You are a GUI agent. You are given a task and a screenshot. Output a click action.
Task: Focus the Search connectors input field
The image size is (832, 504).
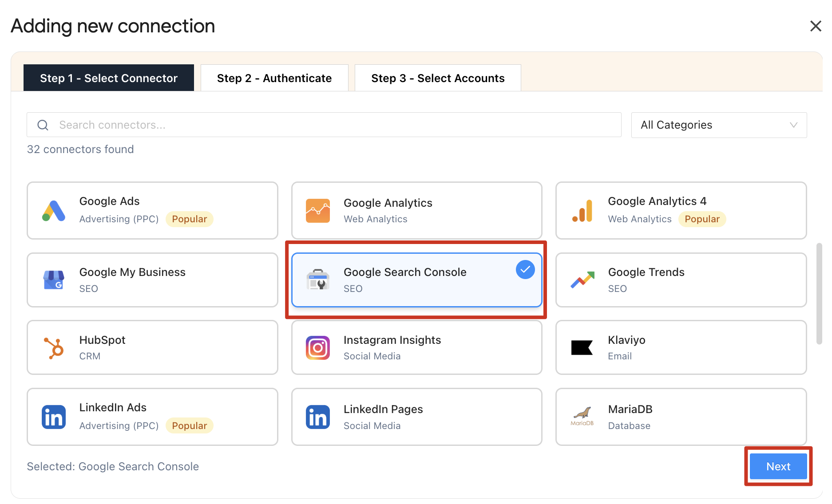(337, 125)
